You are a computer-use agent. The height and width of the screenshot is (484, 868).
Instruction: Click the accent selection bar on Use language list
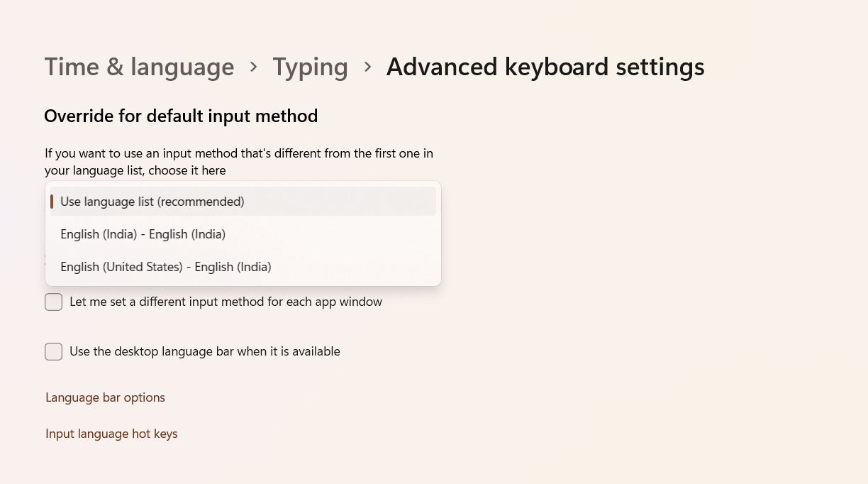pos(52,202)
